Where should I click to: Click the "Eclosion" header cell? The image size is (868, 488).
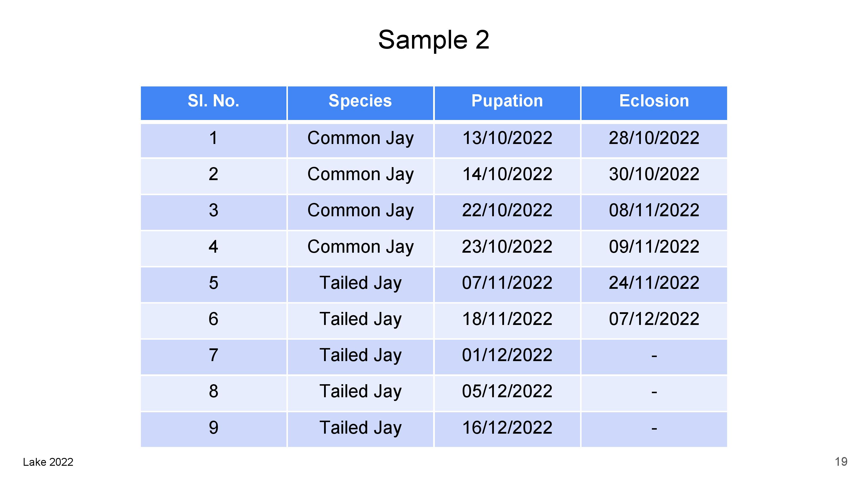(654, 101)
